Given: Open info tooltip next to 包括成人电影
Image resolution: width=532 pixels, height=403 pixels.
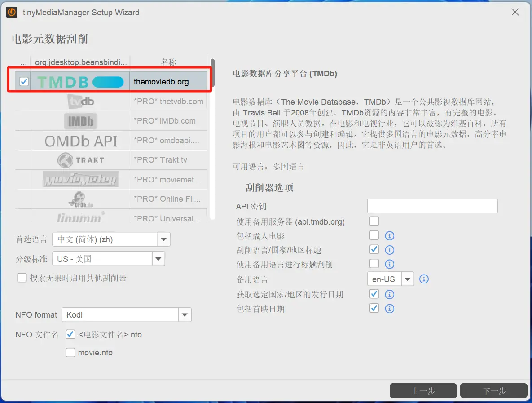Looking at the screenshot, I should (389, 235).
